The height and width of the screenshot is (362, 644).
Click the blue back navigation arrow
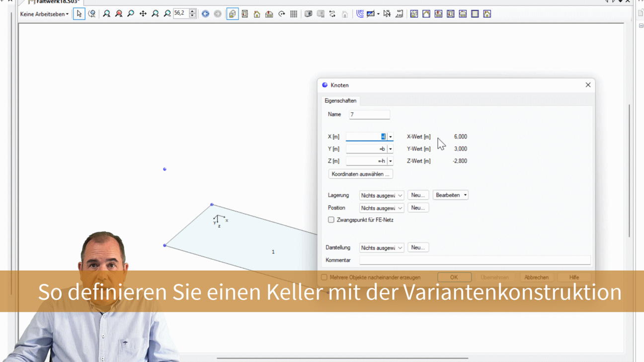(205, 14)
